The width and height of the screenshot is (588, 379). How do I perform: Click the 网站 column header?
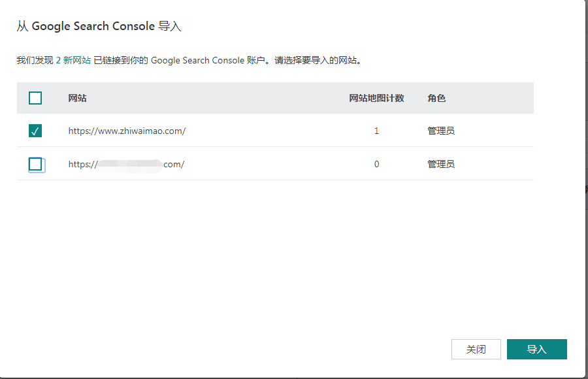77,98
